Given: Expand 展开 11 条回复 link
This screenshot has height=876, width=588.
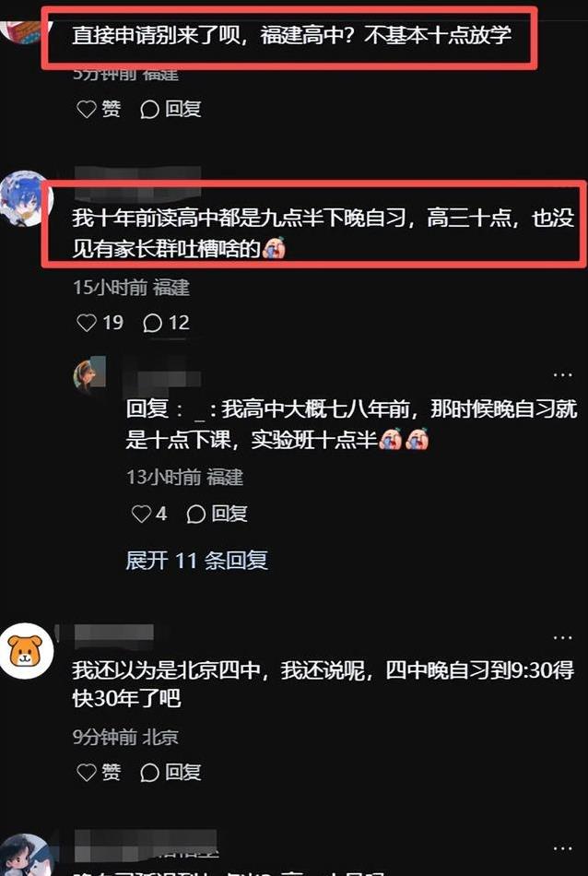Looking at the screenshot, I should [196, 560].
